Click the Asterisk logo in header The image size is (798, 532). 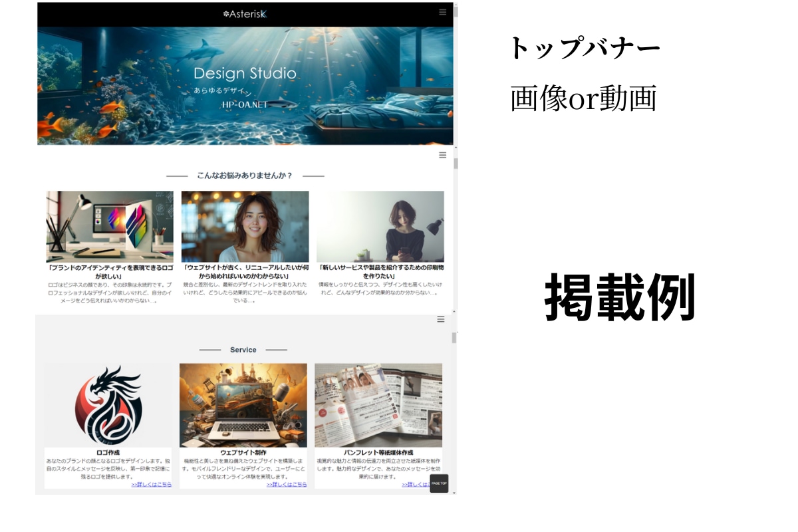coord(245,13)
